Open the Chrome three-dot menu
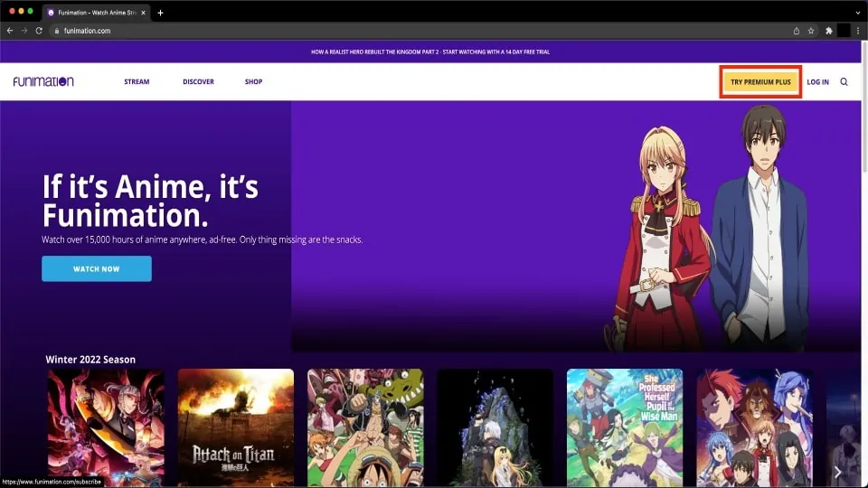 point(858,31)
